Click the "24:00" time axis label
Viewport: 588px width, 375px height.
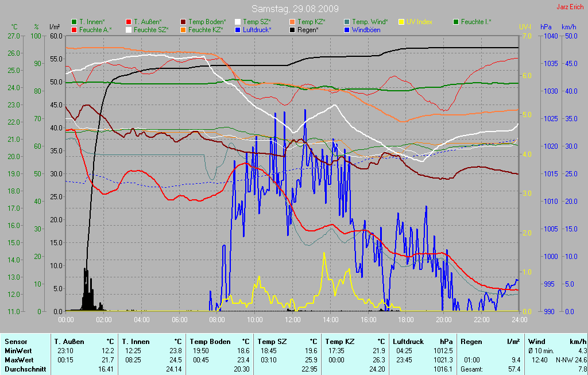click(519, 320)
